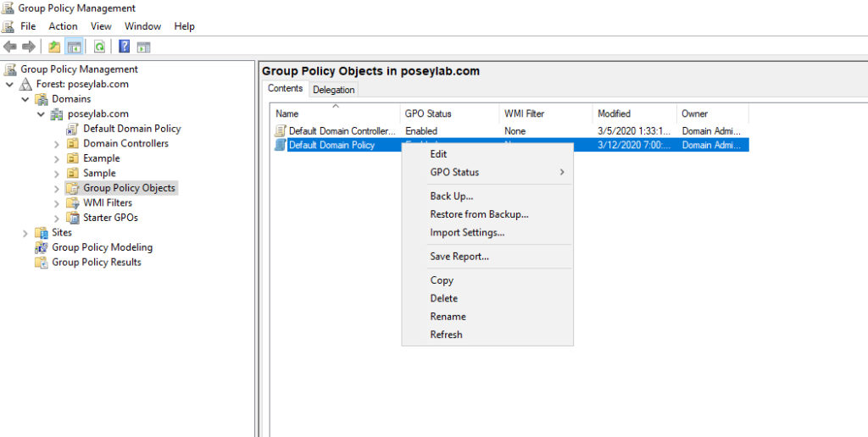The image size is (868, 437).
Task: Click the Domain Controllers OU icon
Action: point(73,143)
